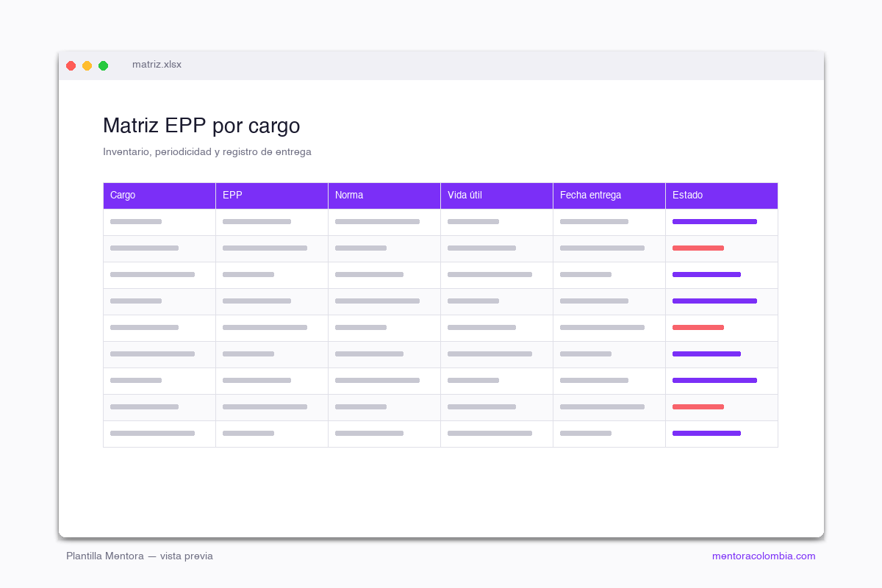The height and width of the screenshot is (588, 882).
Task: Minimize the window with the yellow button
Action: [87, 65]
